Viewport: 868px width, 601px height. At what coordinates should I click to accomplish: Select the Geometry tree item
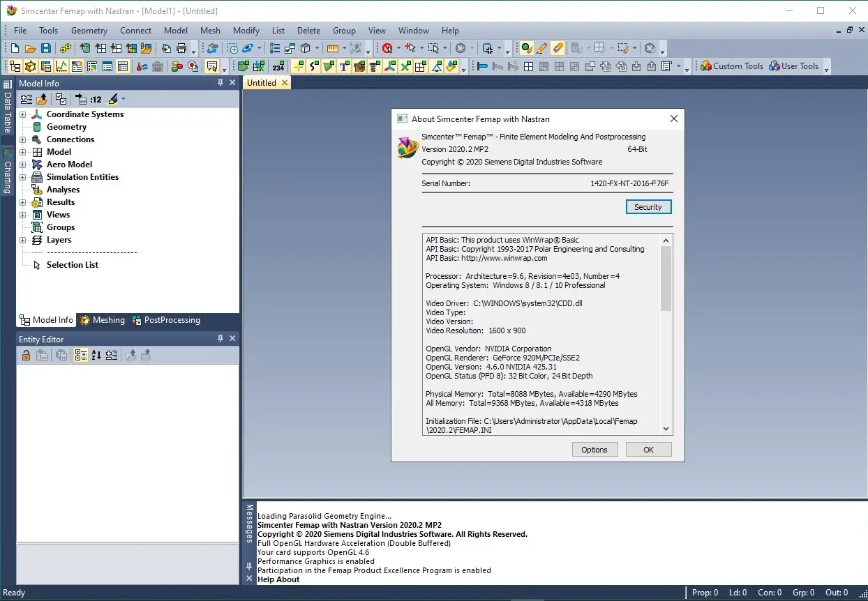[66, 127]
